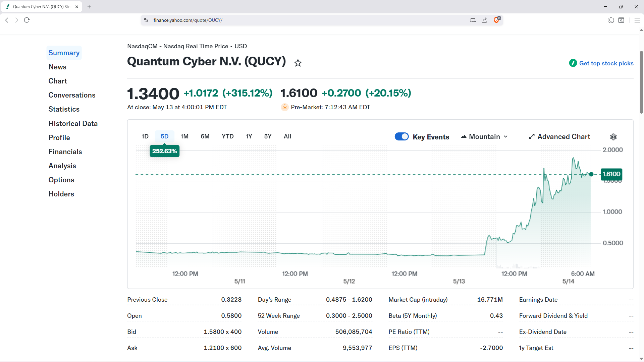Open a new tab with plus icon
The width and height of the screenshot is (644, 362).
pos(89,7)
